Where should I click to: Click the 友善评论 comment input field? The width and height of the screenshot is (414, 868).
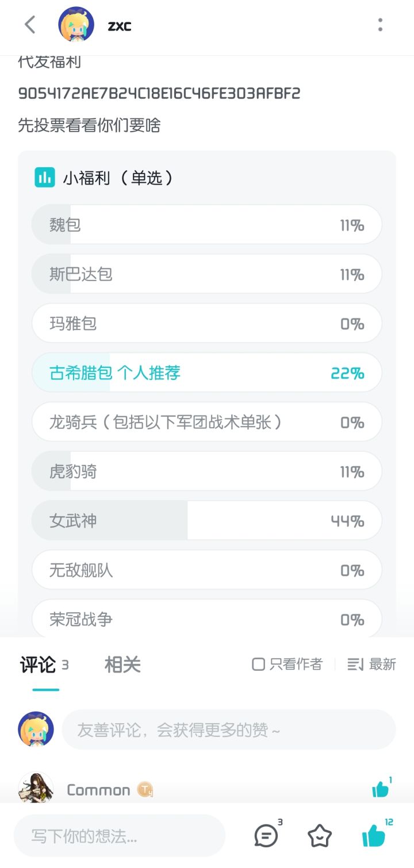[229, 730]
